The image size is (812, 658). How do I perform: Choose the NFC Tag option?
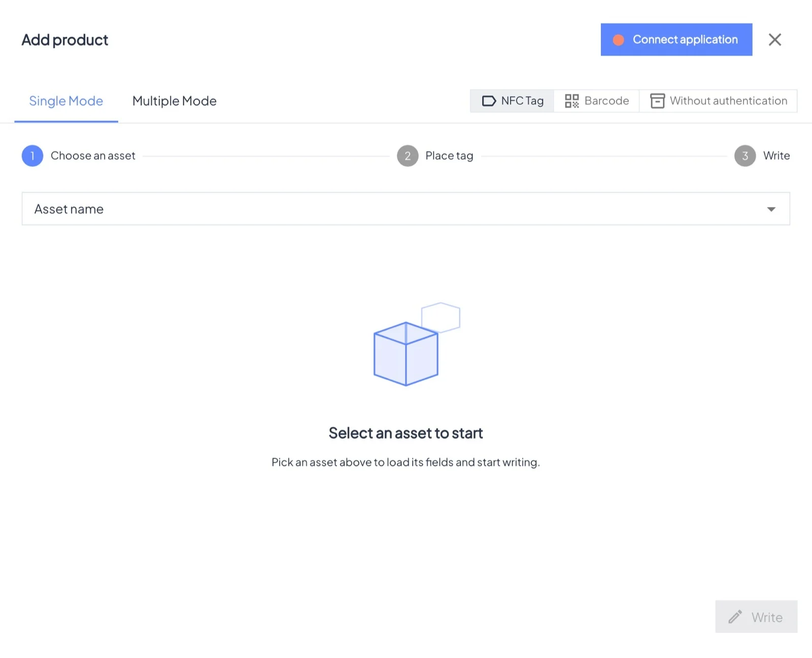tap(512, 101)
